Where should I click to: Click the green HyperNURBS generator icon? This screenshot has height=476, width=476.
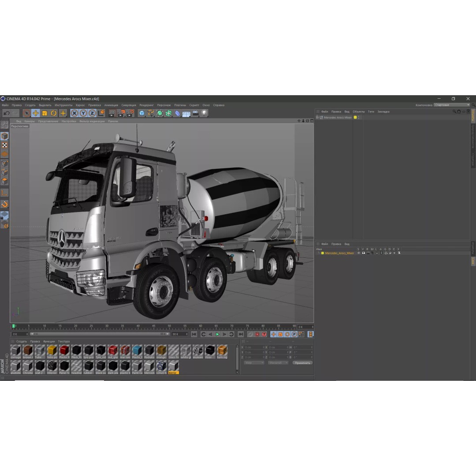coord(160,113)
